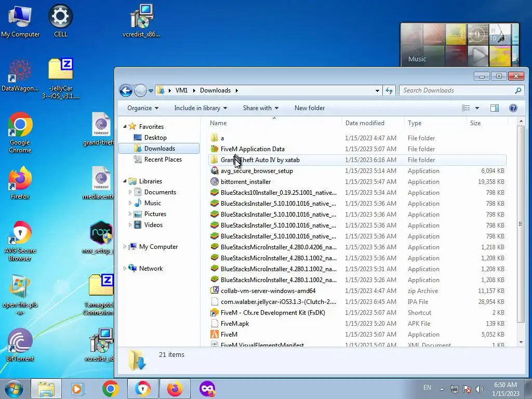Select avg_secure_browser_setup file
This screenshot has height=399, width=532.
click(x=257, y=170)
